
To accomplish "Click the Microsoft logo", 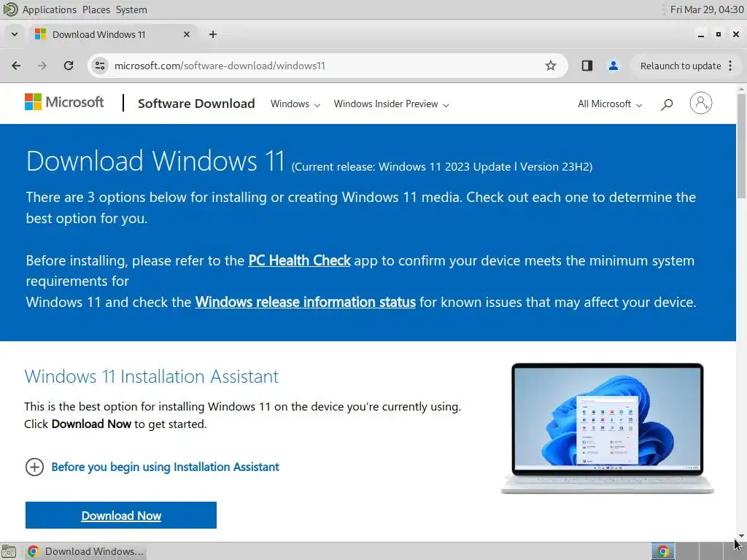I will tap(64, 102).
